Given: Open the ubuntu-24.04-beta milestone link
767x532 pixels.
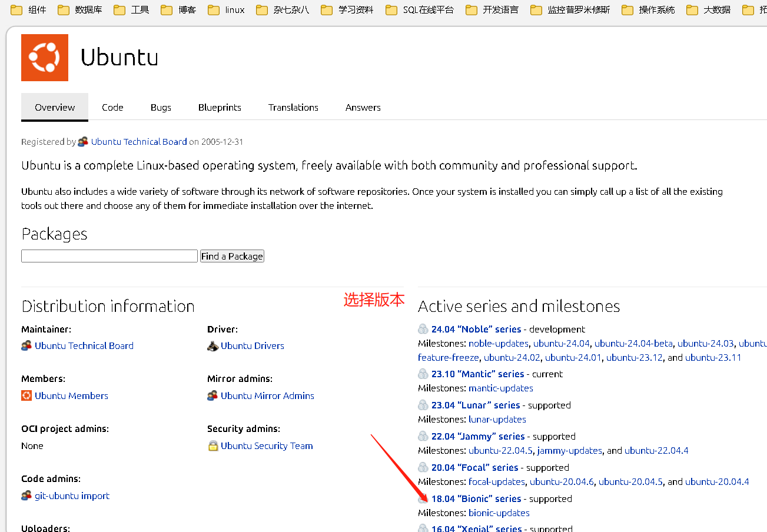Looking at the screenshot, I should pos(633,343).
